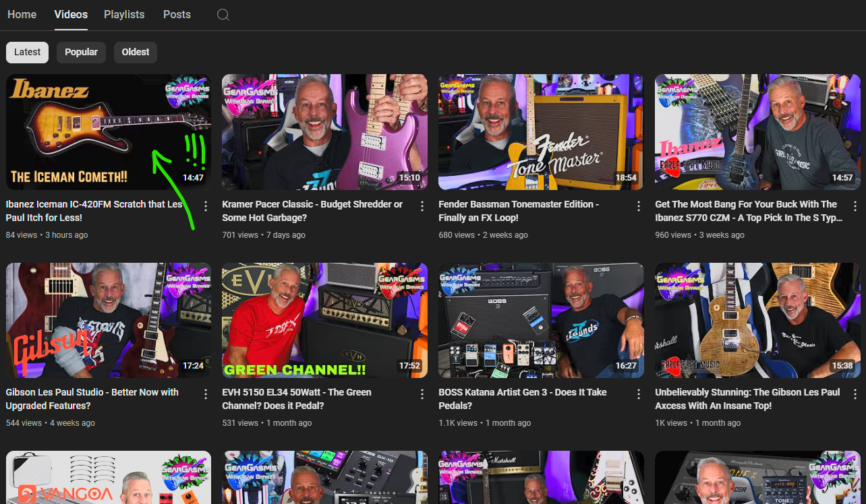Open options menu for Gibson Les Paul Studio
The height and width of the screenshot is (504, 866).
pos(206,393)
